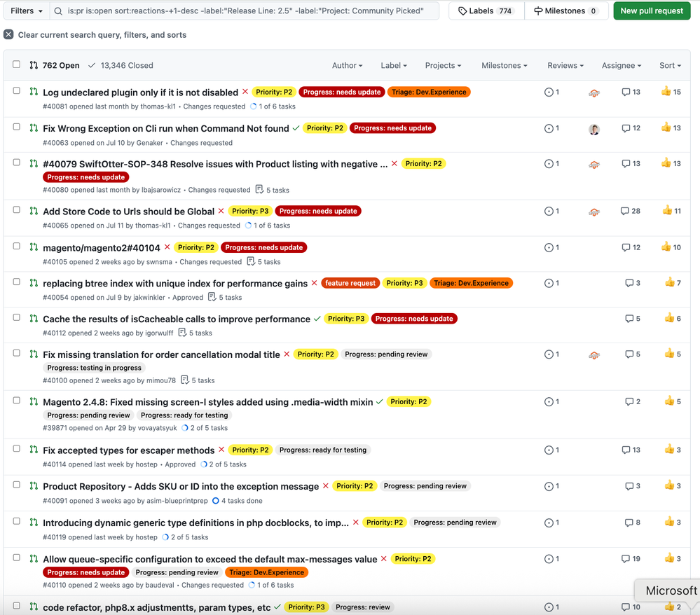Select checkbox for Fix Wrong Exception PR
700x615 pixels.
click(x=17, y=127)
